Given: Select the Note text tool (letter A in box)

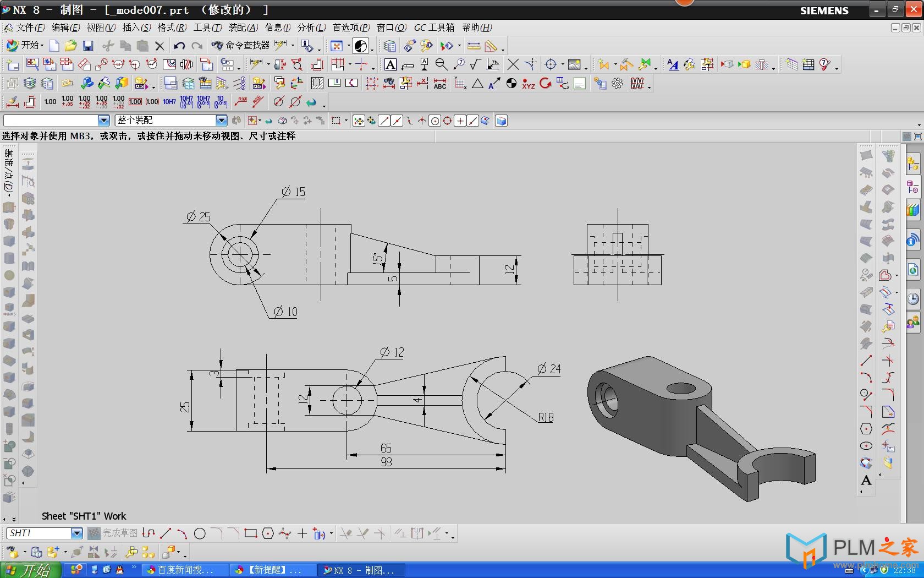Looking at the screenshot, I should tap(390, 64).
